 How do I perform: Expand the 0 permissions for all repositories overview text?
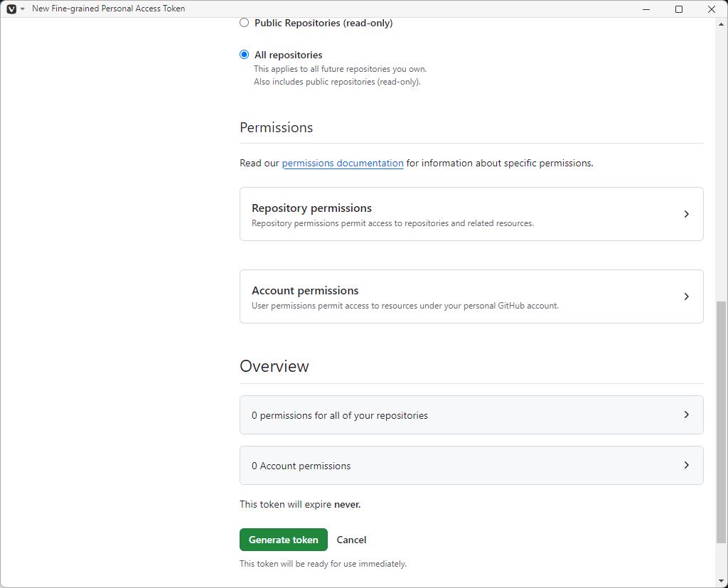click(x=340, y=415)
